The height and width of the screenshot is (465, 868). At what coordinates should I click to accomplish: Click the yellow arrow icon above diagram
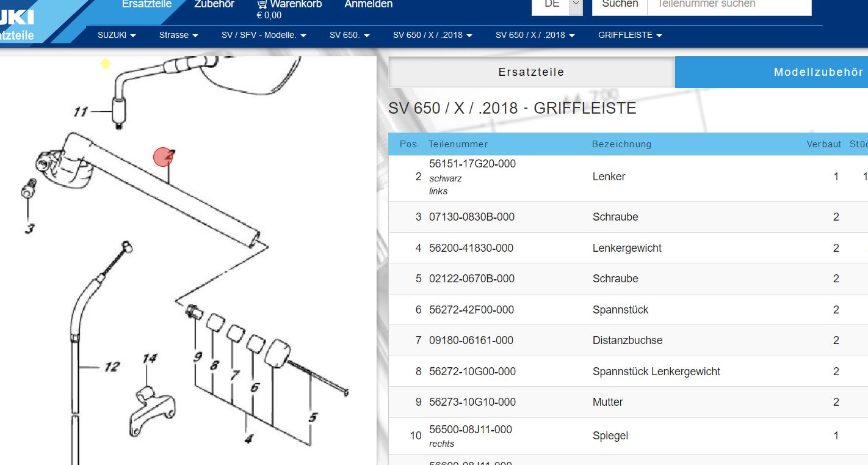[106, 63]
